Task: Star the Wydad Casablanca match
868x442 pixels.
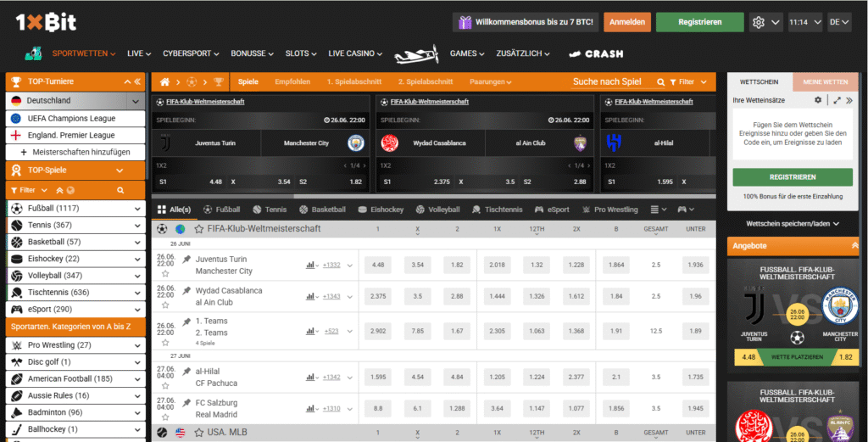Action: (165, 305)
